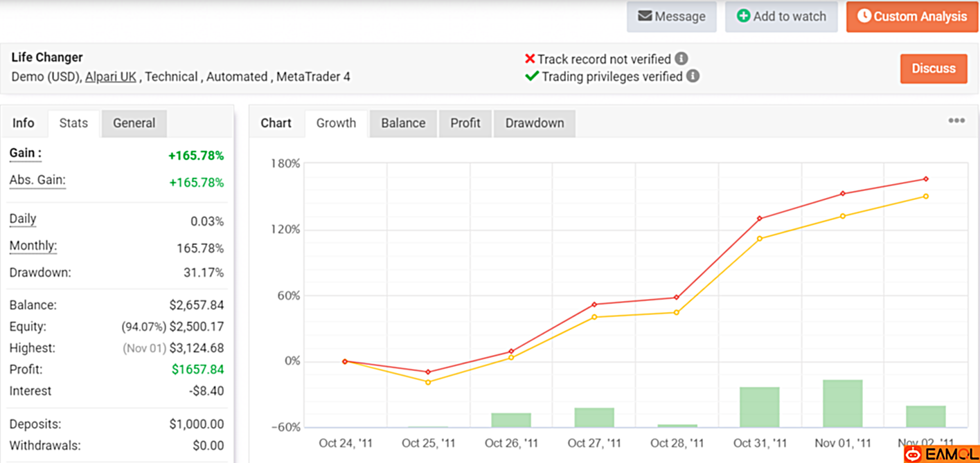The image size is (980, 463).
Task: Select the Oct 31 data point on the chart
Action: tap(760, 217)
